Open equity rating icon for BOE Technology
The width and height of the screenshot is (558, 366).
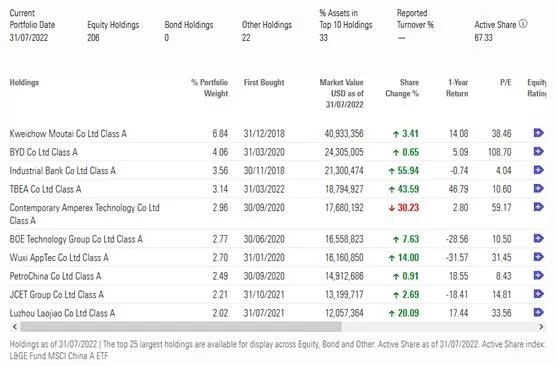point(538,238)
